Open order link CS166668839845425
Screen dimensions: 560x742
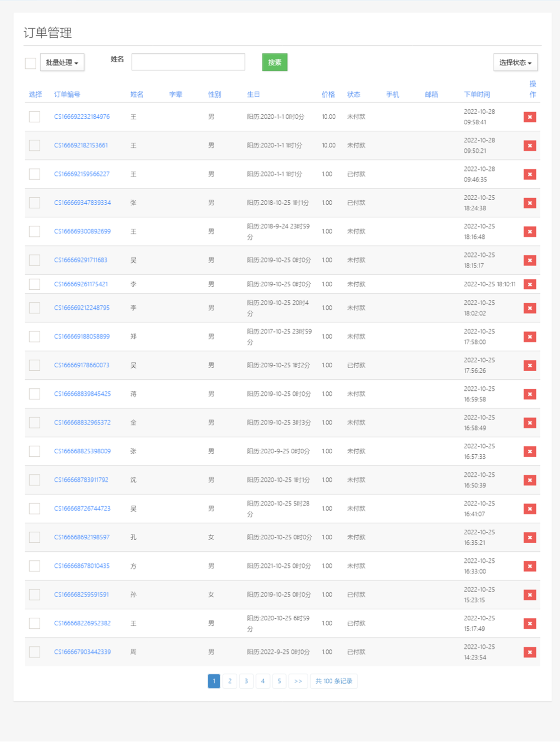(x=82, y=394)
